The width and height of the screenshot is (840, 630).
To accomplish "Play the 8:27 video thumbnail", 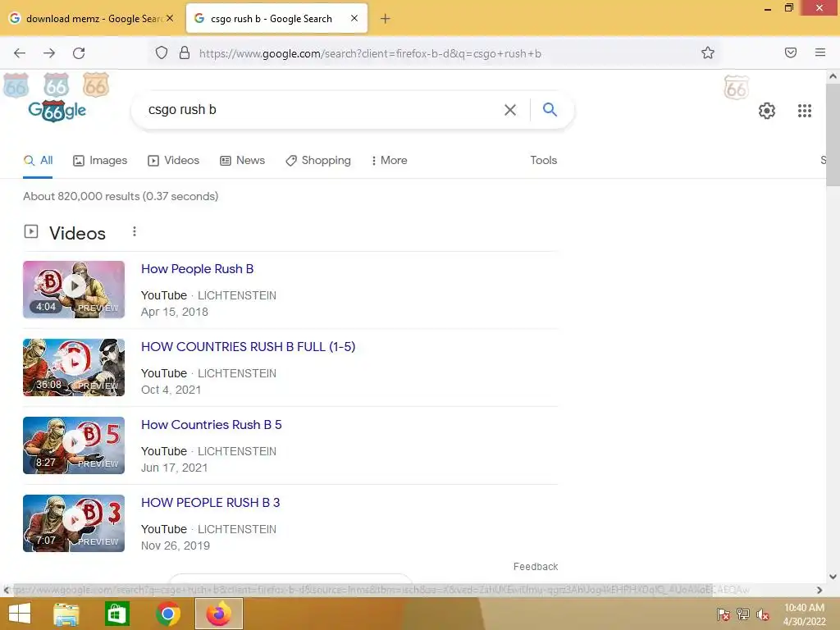I will [74, 445].
